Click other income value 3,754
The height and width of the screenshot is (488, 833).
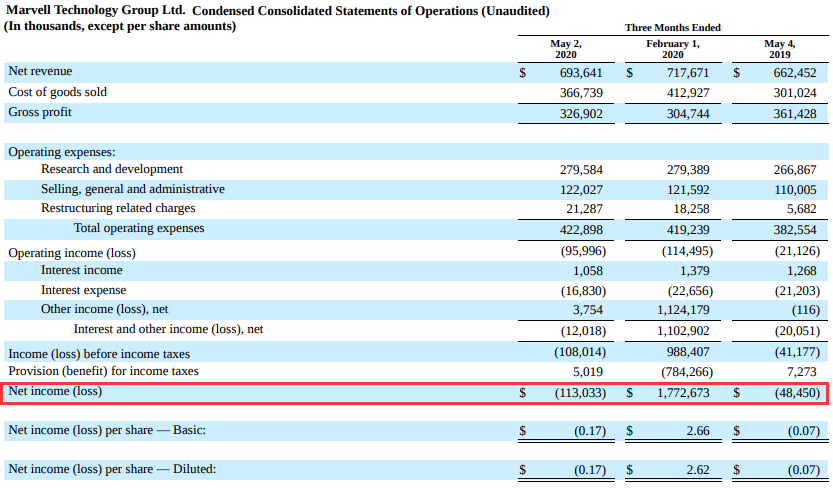588,310
